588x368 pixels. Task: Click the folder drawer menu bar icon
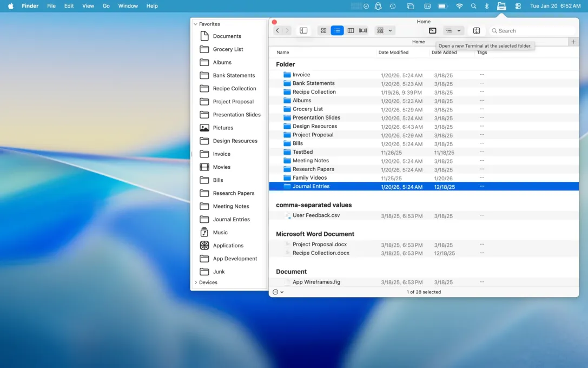[x=501, y=6]
